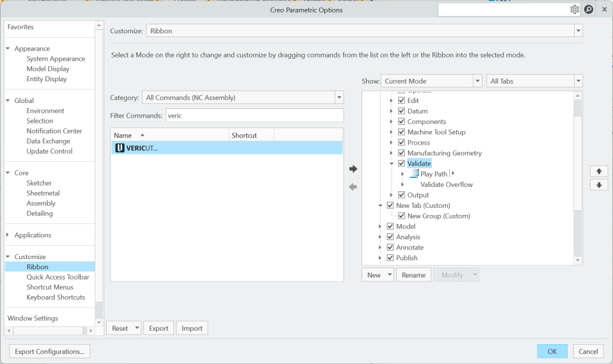This screenshot has height=364, width=613.
Task: Open Keyboard Shortcuts page
Action: 56,297
